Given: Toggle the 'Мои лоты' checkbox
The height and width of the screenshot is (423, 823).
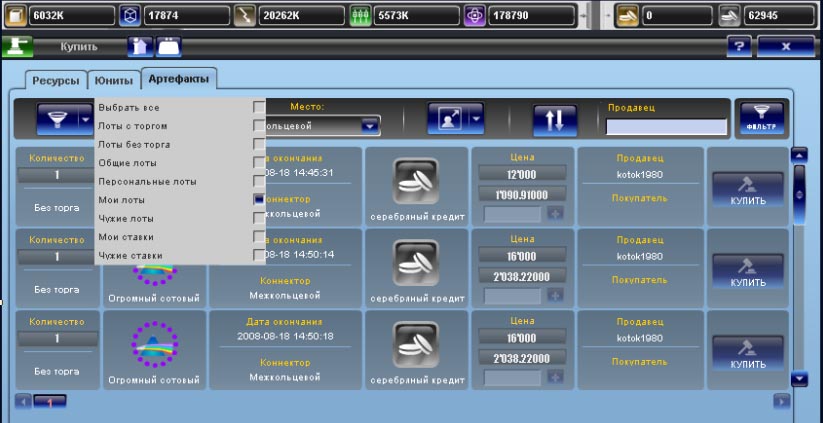Looking at the screenshot, I should (259, 199).
